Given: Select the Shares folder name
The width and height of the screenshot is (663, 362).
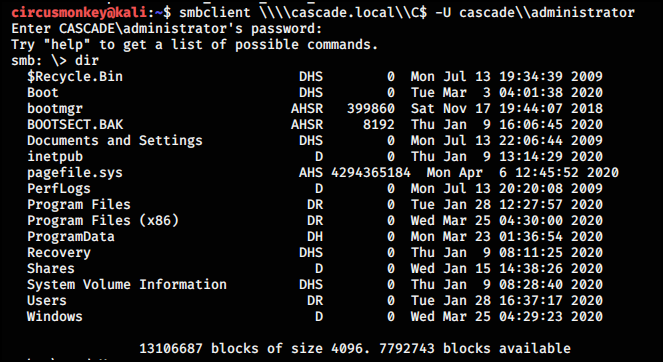Looking at the screenshot, I should (x=51, y=269).
